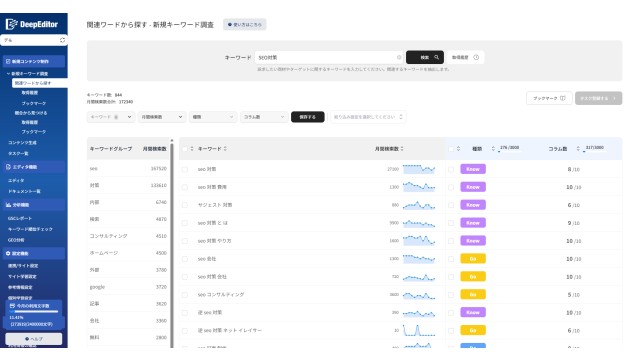This screenshot has width=640, height=360.
Task: Open GEO分析 in the sidebar
Action: tap(16, 240)
